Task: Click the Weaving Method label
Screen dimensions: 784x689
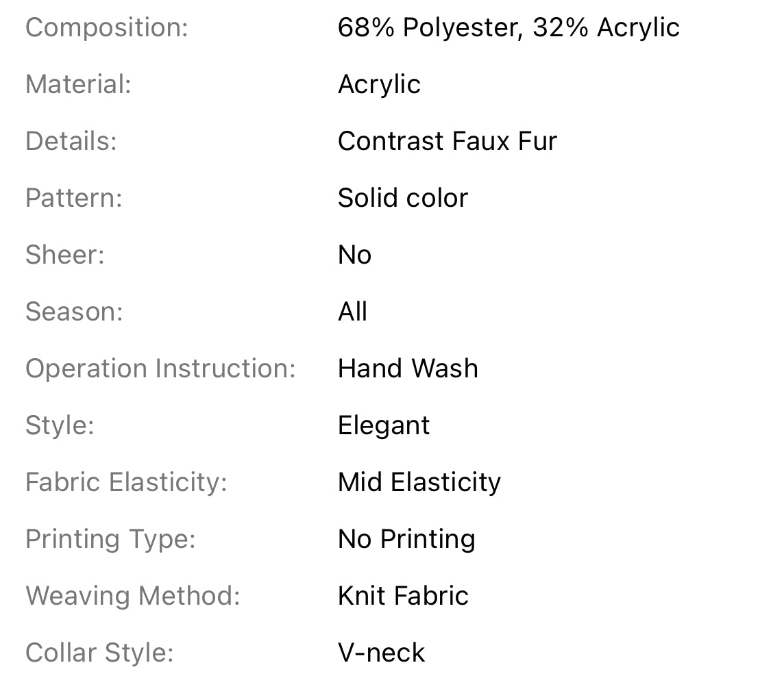Action: click(133, 597)
